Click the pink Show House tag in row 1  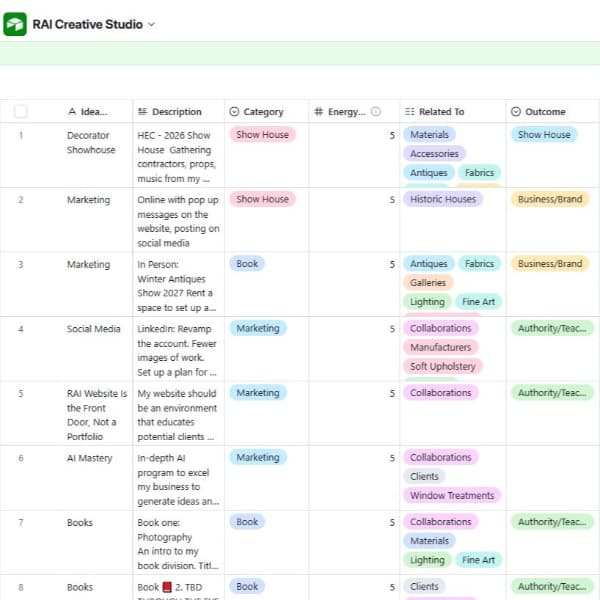[x=262, y=135]
